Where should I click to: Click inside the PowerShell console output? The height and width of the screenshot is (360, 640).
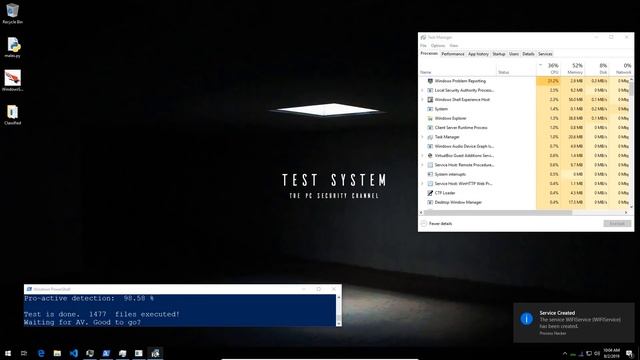click(x=180, y=310)
